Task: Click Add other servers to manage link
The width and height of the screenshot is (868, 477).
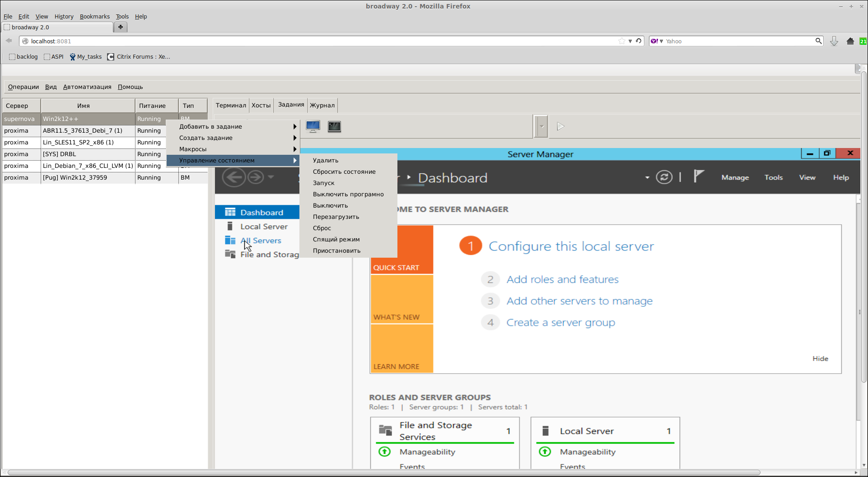Action: pos(579,301)
